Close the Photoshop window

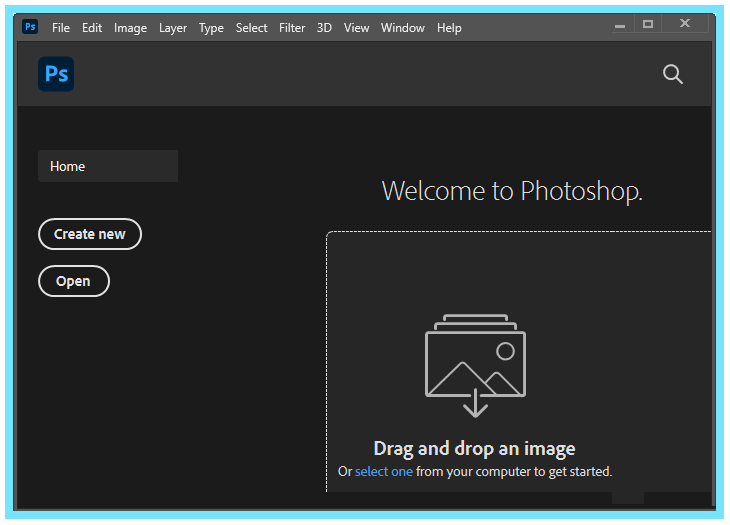[x=685, y=23]
